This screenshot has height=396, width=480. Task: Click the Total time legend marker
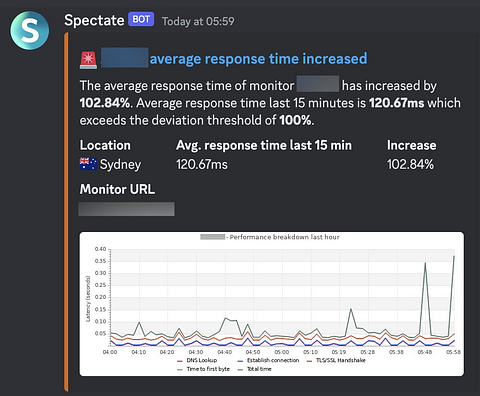(x=240, y=369)
